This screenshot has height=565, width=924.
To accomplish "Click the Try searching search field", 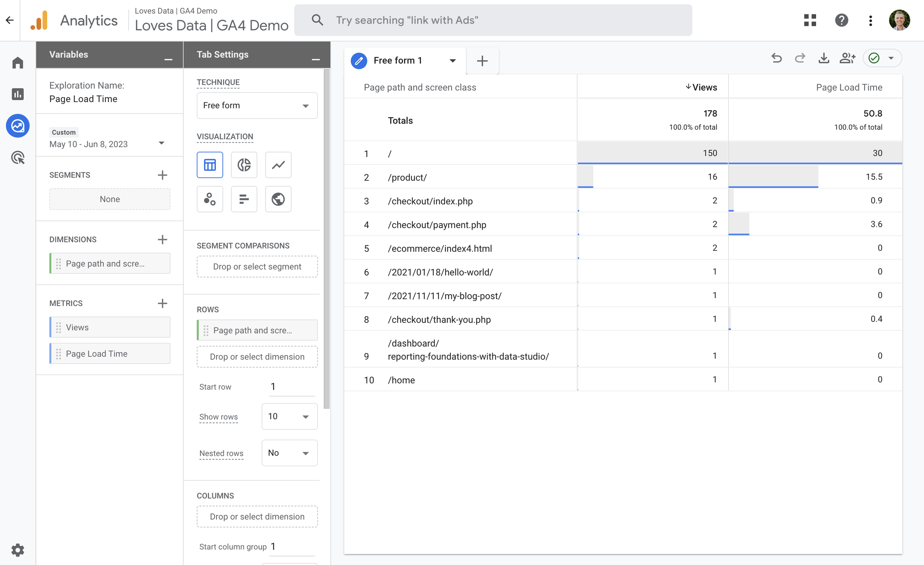I will click(493, 20).
